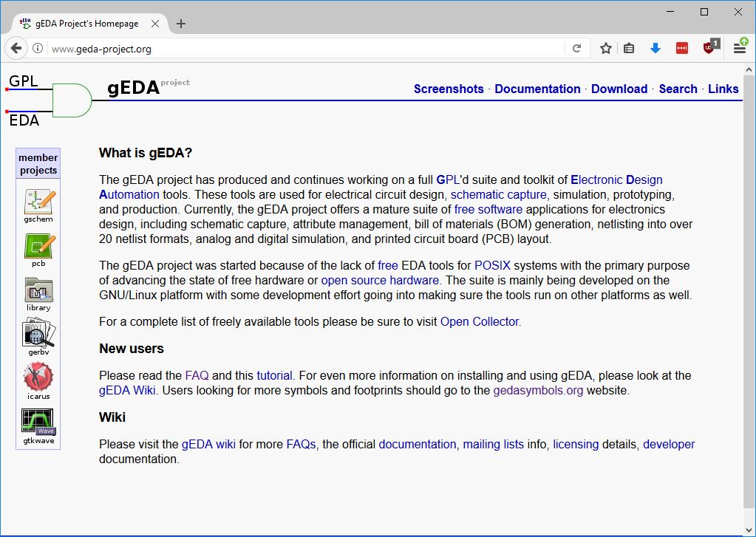The height and width of the screenshot is (537, 756).
Task: Click the 'Wiki' section heading
Action: click(112, 417)
